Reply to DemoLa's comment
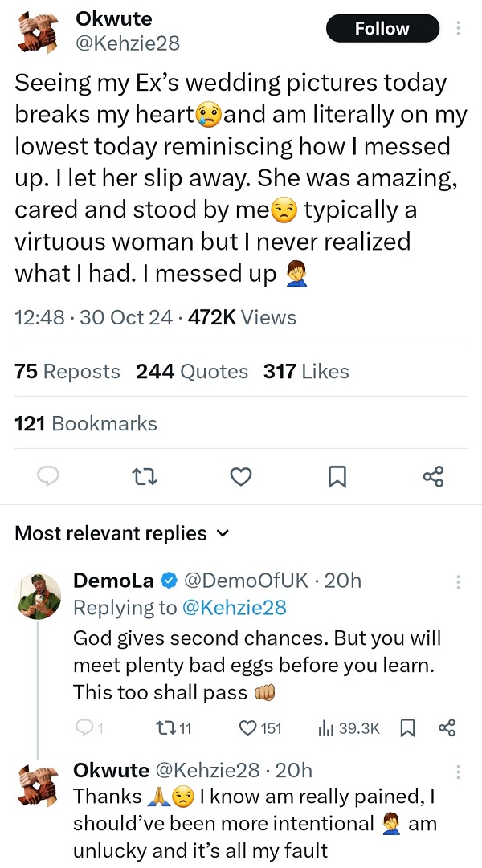Screen dimensions: 482x868 (x=84, y=727)
